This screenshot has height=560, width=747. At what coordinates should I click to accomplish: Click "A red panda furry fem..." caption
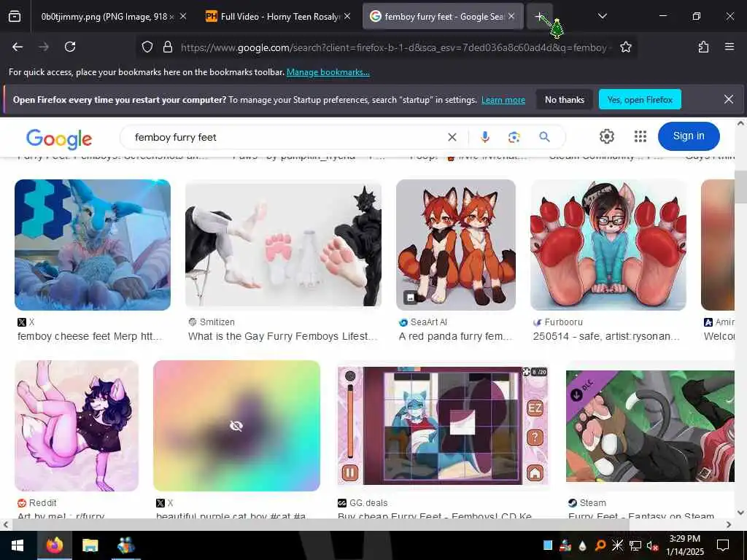455,337
